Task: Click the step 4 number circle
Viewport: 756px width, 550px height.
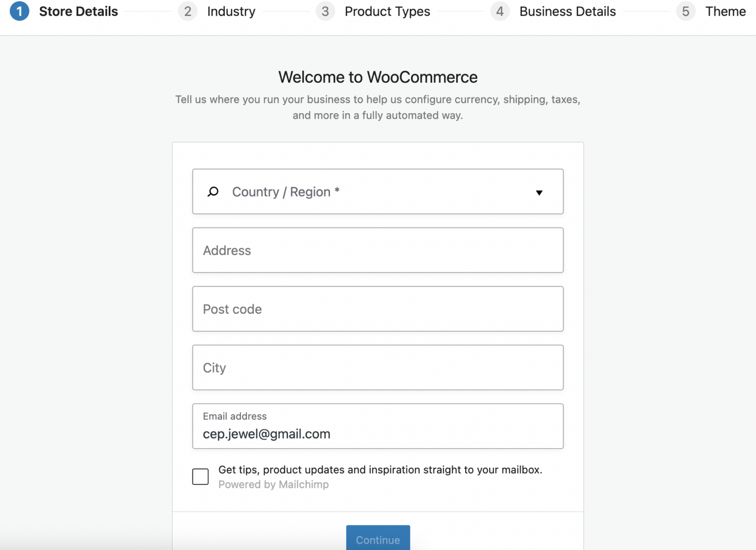Action: click(500, 11)
